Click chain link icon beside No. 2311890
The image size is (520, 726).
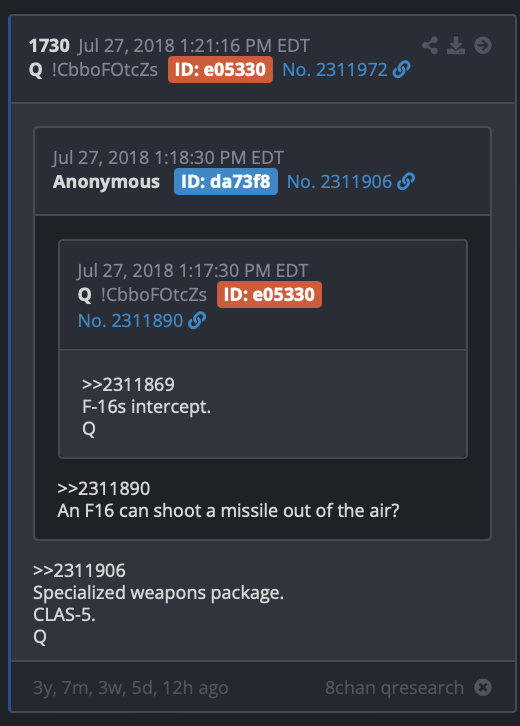click(197, 320)
